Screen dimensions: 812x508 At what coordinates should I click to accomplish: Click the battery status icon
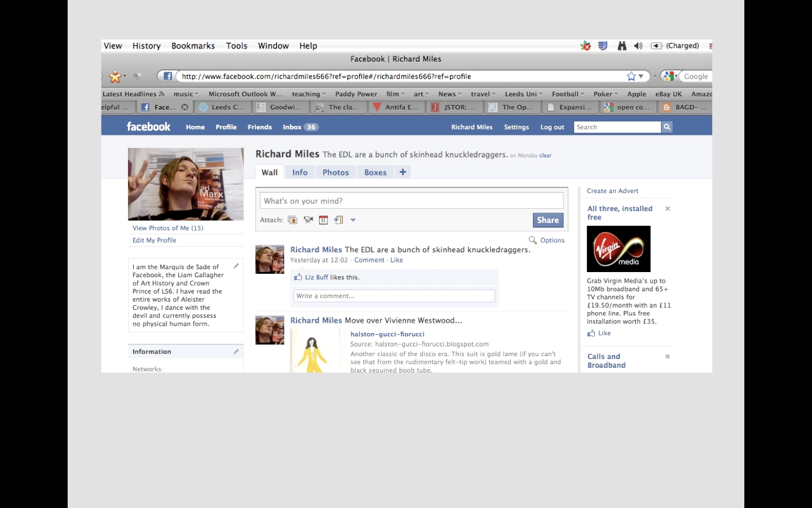click(656, 46)
